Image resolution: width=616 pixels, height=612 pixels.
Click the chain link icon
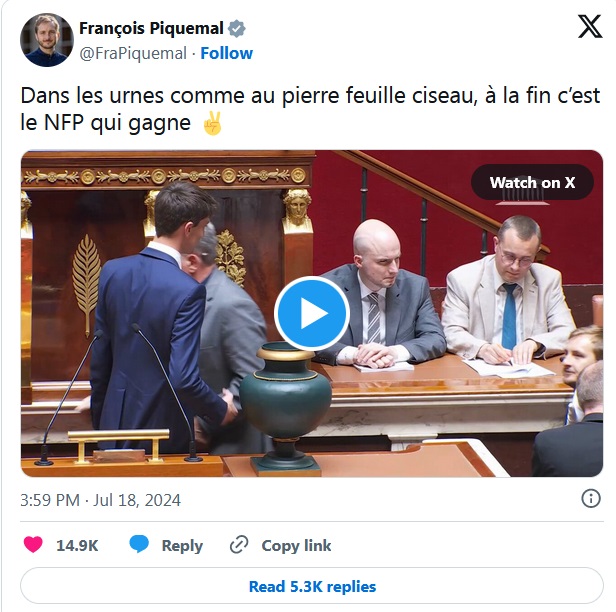[239, 545]
